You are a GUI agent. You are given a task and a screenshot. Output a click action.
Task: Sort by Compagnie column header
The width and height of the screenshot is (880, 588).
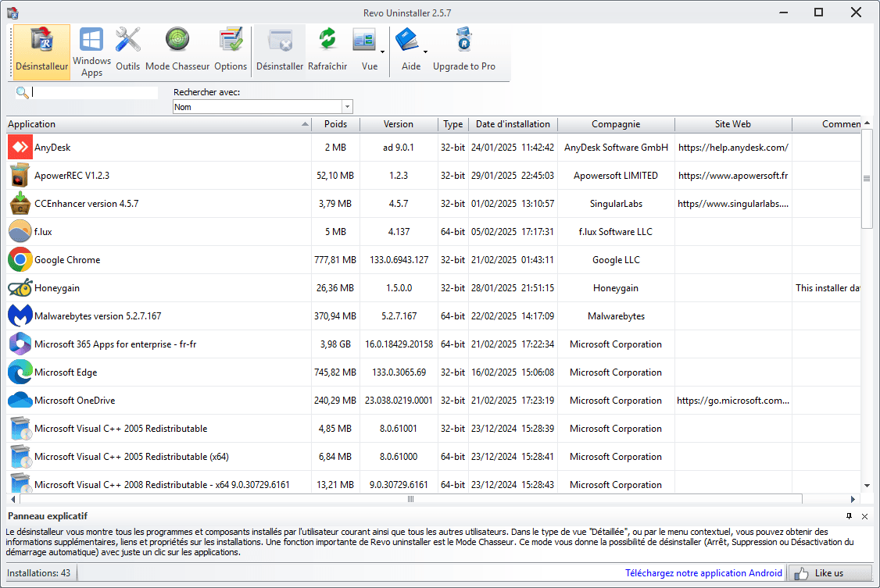tap(616, 124)
